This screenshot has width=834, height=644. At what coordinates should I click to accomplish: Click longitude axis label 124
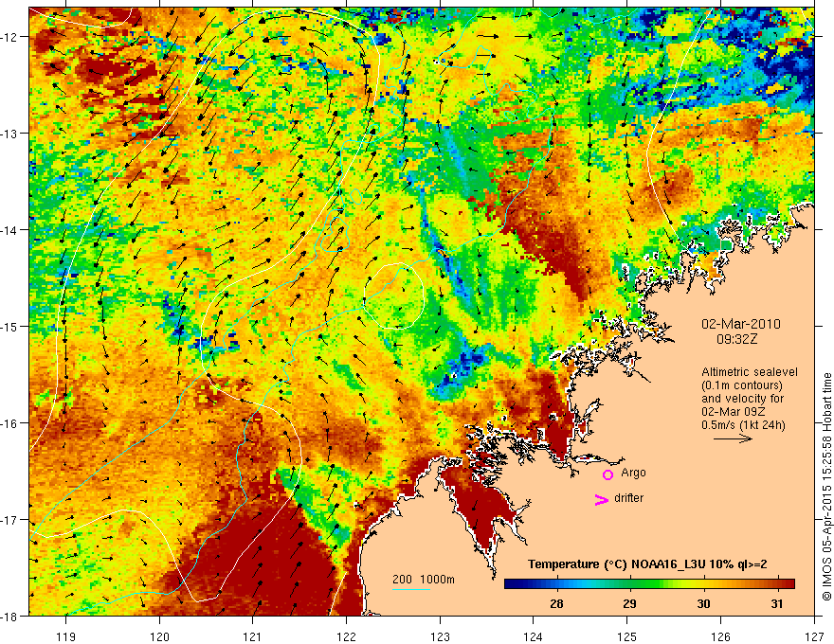[534, 636]
